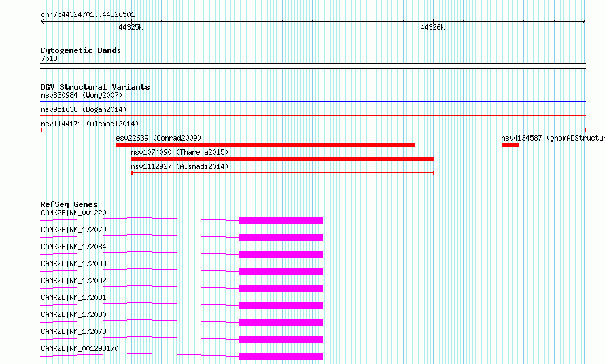
Task: Open variant nsv1144171 (Alsmadi2014)
Action: click(x=90, y=124)
